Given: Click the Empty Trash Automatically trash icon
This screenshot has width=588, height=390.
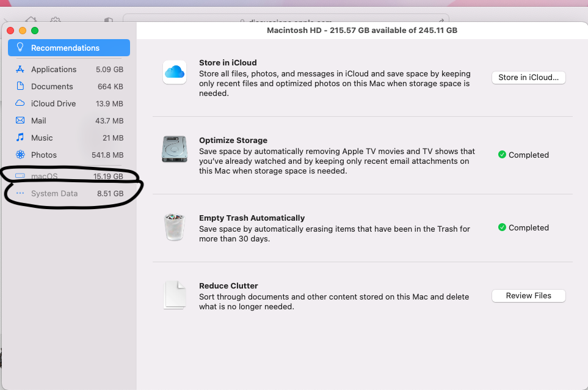Looking at the screenshot, I should coord(175,227).
